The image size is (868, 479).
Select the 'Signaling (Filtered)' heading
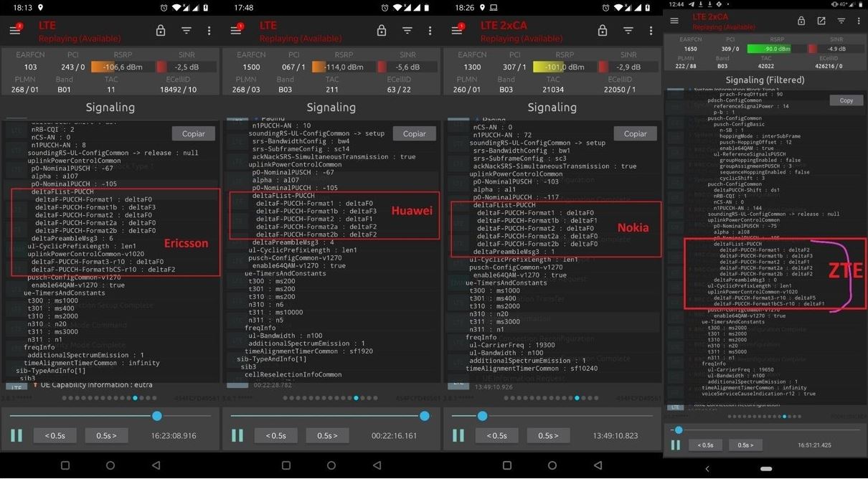765,80
